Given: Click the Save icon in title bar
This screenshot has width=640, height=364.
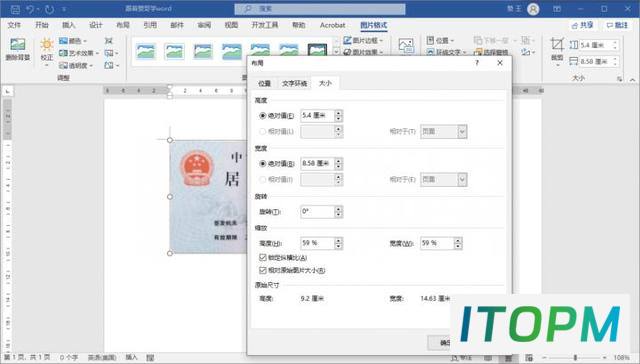Looking at the screenshot, I should [x=15, y=9].
